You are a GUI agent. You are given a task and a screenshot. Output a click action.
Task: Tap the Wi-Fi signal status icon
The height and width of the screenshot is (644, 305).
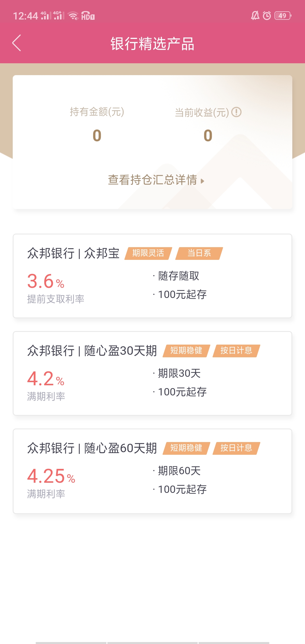click(73, 16)
